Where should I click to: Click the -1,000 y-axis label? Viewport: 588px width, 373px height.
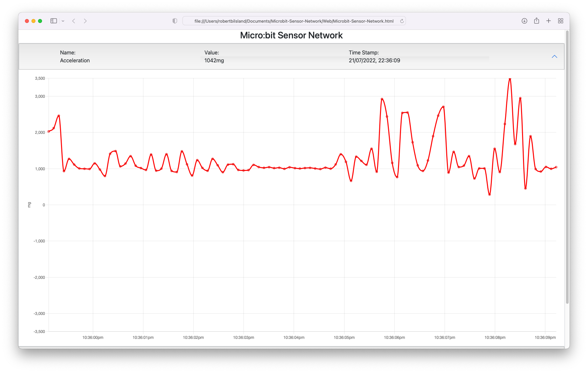pos(39,241)
